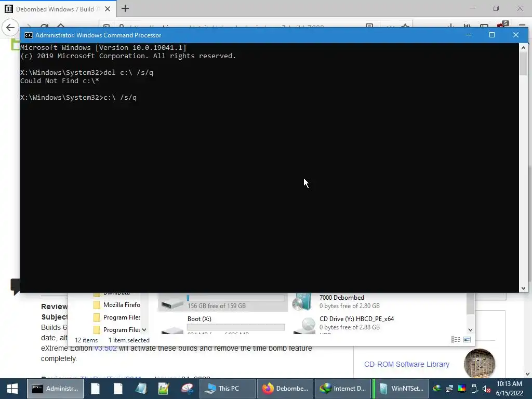This screenshot has width=532, height=399.
Task: Click Explorer tree pane scroll down chevron
Action: [144, 330]
